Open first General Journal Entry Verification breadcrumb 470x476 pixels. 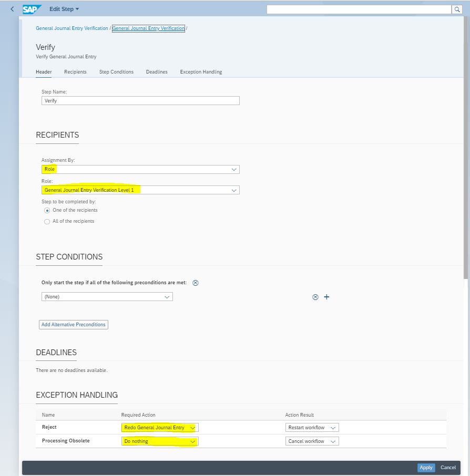click(x=71, y=28)
